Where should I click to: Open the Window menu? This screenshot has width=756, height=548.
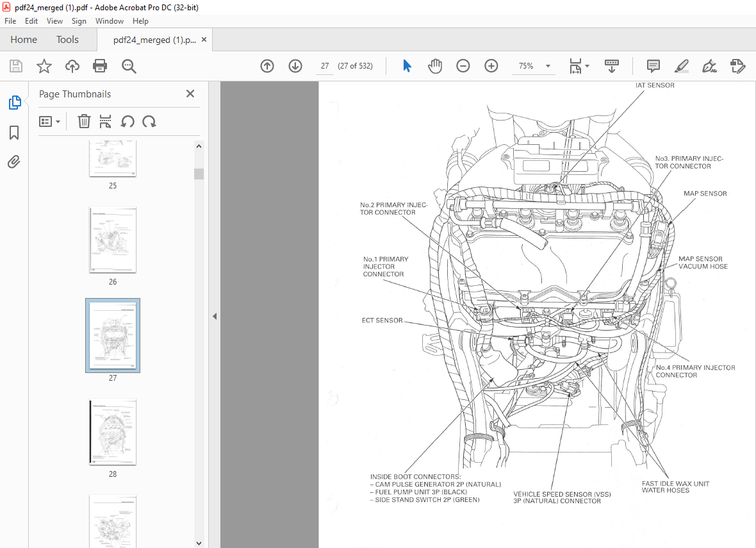pyautogui.click(x=110, y=21)
